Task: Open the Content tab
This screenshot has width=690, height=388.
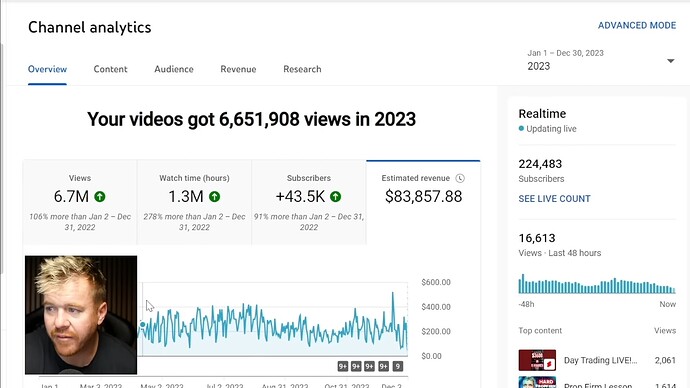Action: [110, 69]
